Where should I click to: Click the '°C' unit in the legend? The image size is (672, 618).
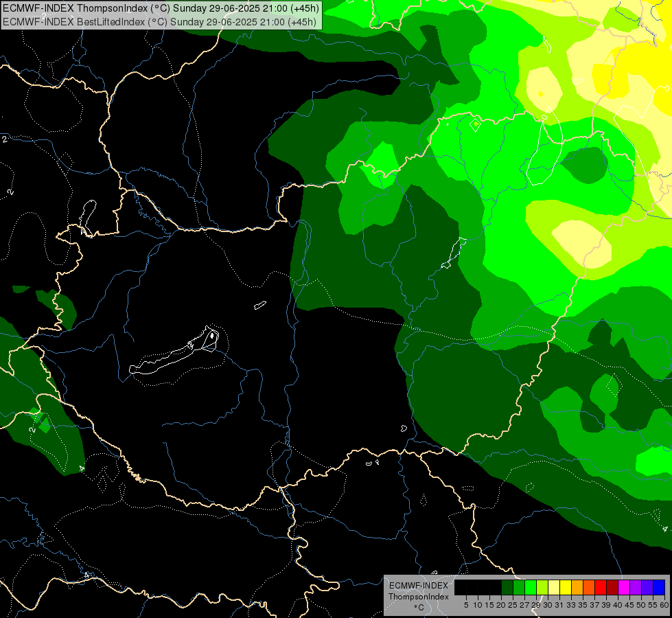coord(419,608)
